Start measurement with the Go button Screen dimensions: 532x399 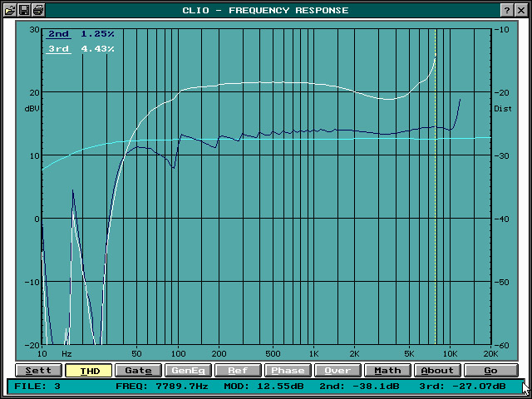pos(491,371)
